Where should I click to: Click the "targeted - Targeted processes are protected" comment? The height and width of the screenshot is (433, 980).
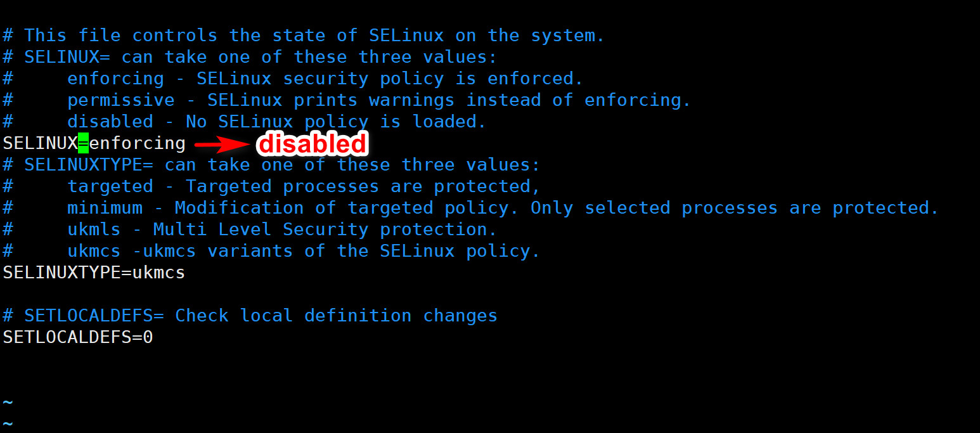click(304, 186)
